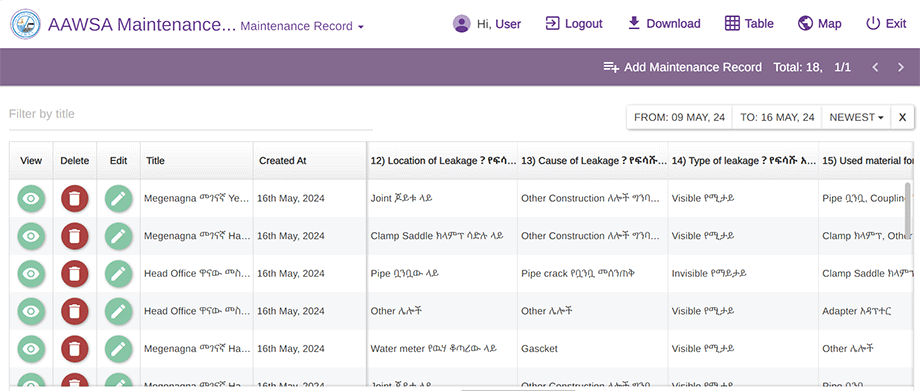Add a new Maintenance Record
This screenshot has width=920, height=391.
tap(682, 67)
